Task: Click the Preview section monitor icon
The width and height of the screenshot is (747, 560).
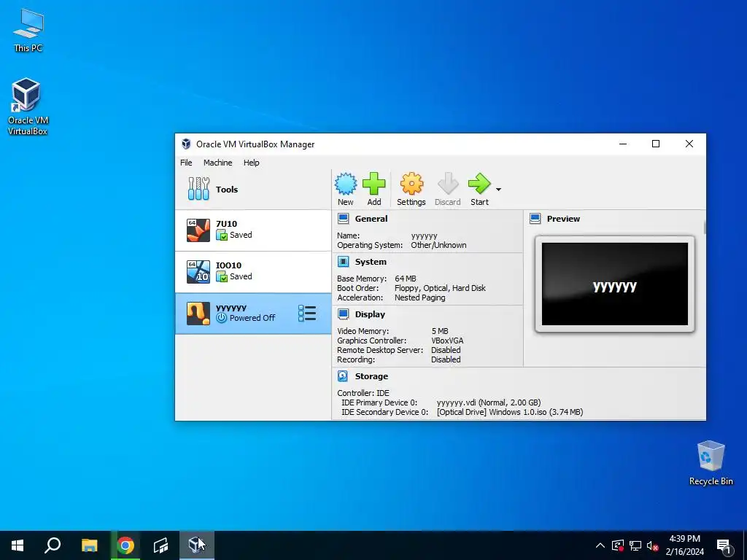Action: 535,219
